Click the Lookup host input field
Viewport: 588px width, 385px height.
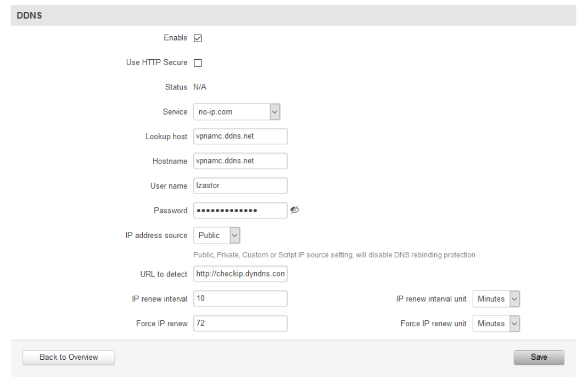click(240, 137)
